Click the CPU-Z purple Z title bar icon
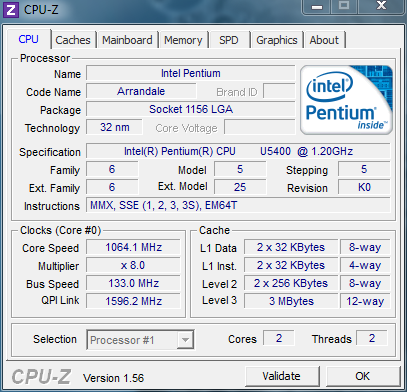Viewport: 407px width, 392px height. [x=11, y=10]
